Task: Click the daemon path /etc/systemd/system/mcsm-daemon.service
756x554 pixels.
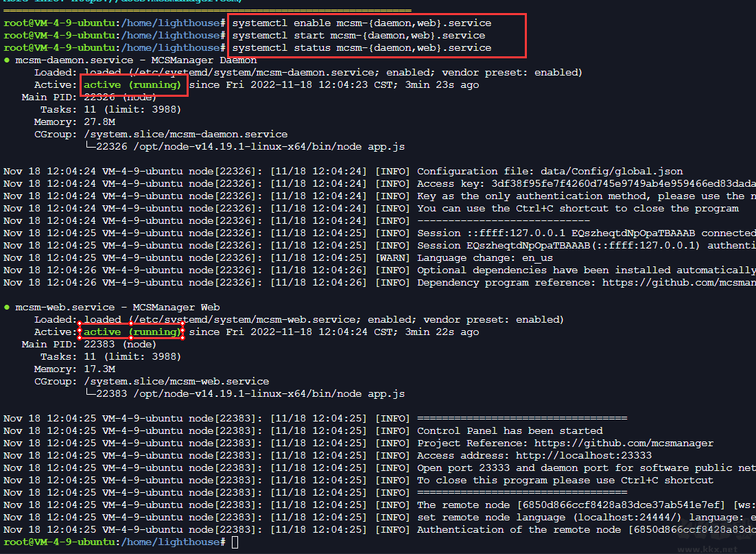Action: pyautogui.click(x=254, y=72)
